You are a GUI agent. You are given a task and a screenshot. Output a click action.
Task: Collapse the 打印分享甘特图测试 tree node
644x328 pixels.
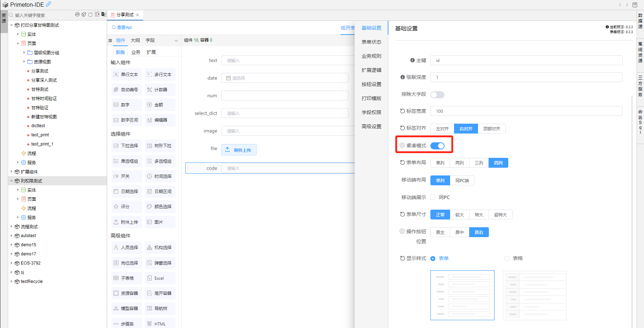pos(12,25)
